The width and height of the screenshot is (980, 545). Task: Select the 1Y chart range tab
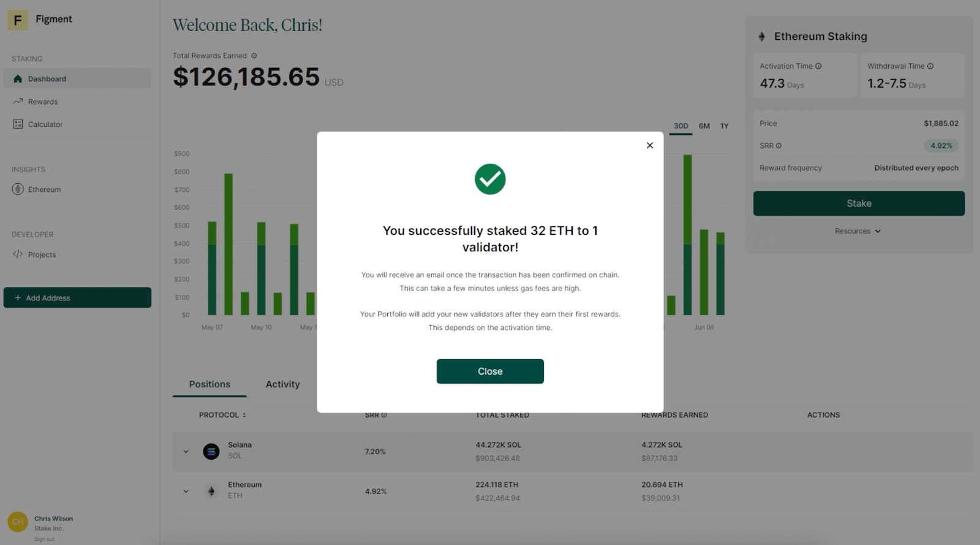pyautogui.click(x=725, y=126)
